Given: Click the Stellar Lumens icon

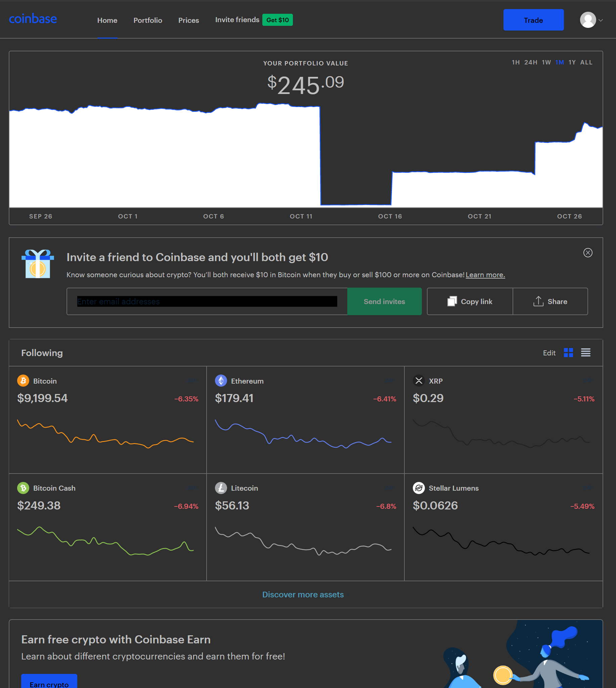Looking at the screenshot, I should click(x=419, y=488).
